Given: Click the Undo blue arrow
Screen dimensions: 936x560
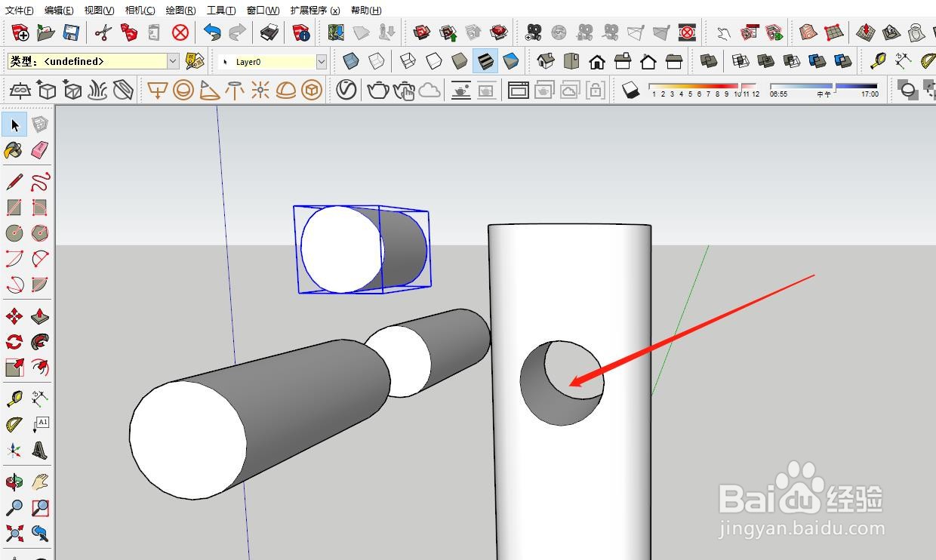Looking at the screenshot, I should [x=212, y=32].
